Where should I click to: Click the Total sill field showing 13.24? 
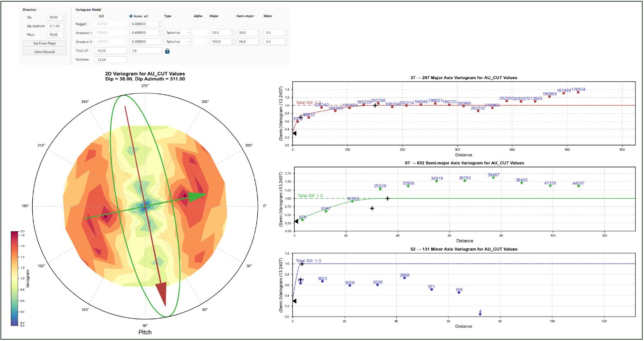pos(111,51)
